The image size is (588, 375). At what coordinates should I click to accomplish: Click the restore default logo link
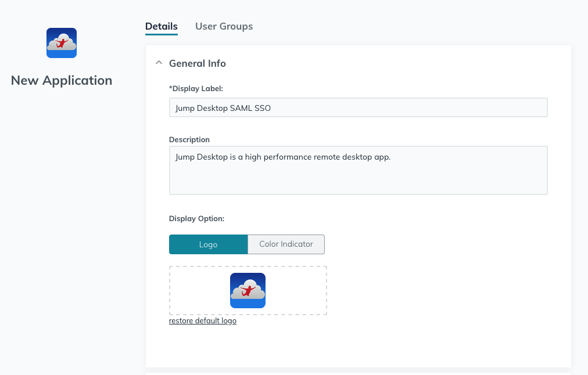coord(203,320)
